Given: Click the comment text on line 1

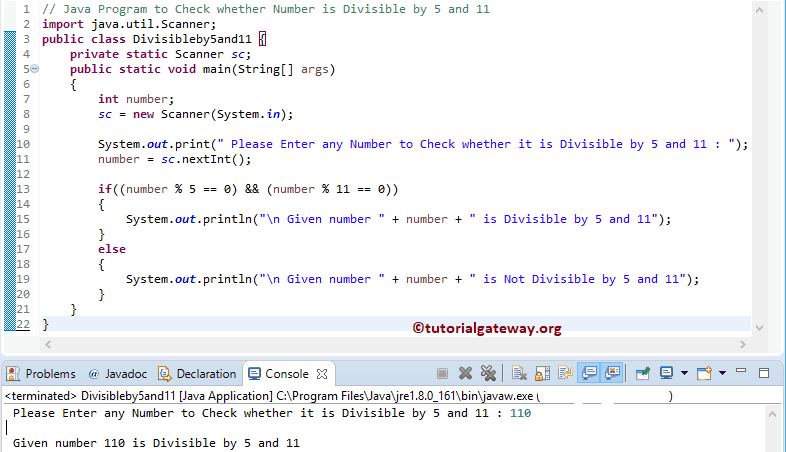Looking at the screenshot, I should (266, 9).
